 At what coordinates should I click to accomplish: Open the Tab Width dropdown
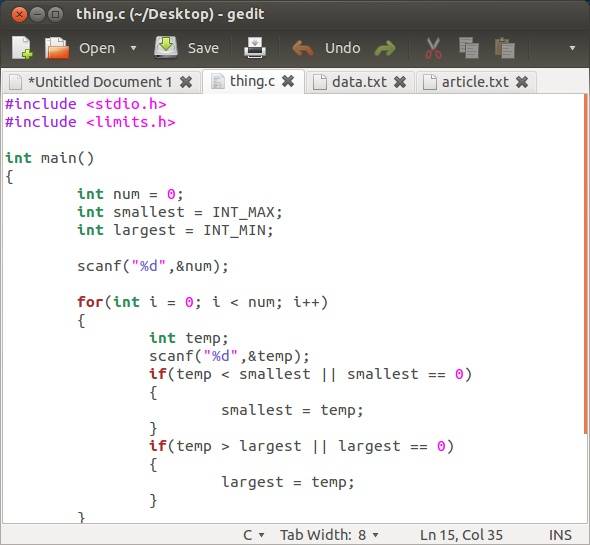(x=329, y=535)
